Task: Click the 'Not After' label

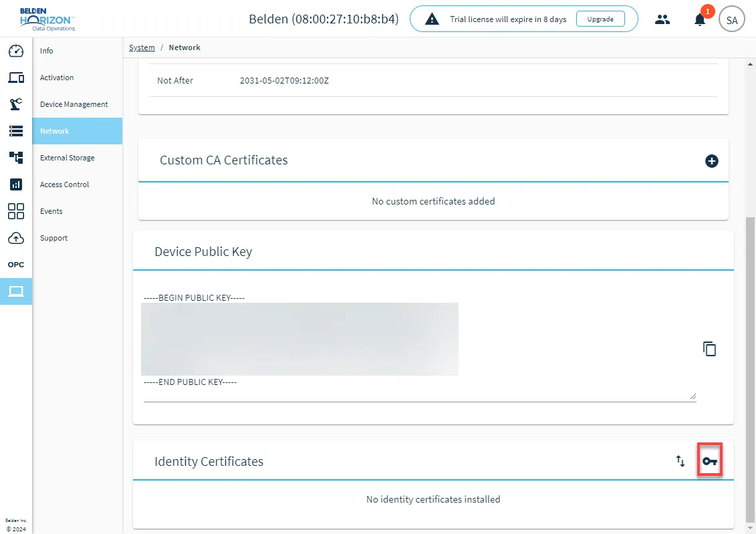Action: coord(175,80)
